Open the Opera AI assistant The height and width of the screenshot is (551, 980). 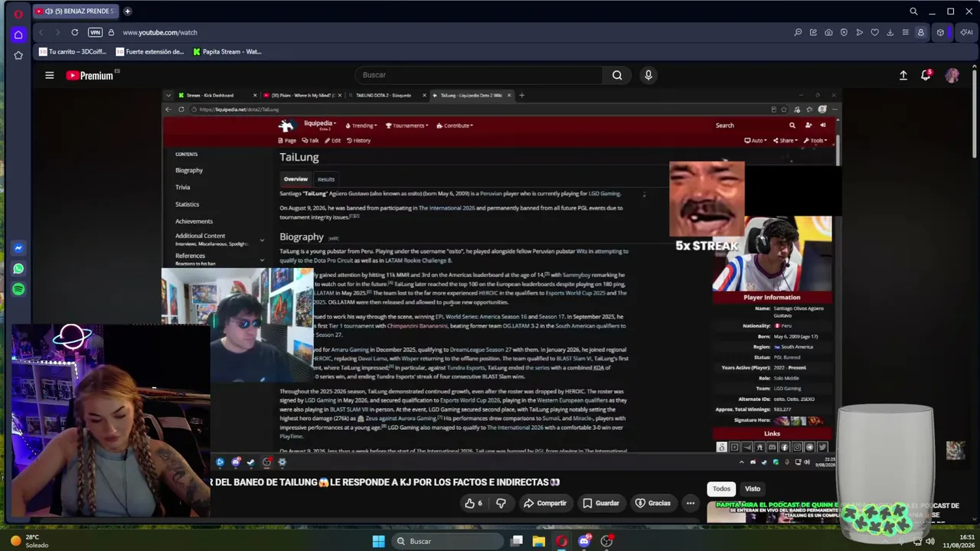pyautogui.click(x=965, y=32)
